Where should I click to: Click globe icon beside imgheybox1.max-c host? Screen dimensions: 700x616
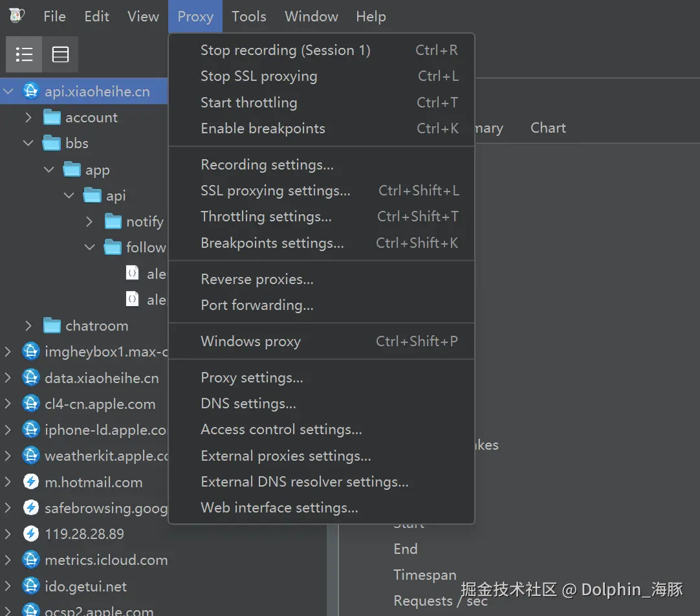(31, 351)
